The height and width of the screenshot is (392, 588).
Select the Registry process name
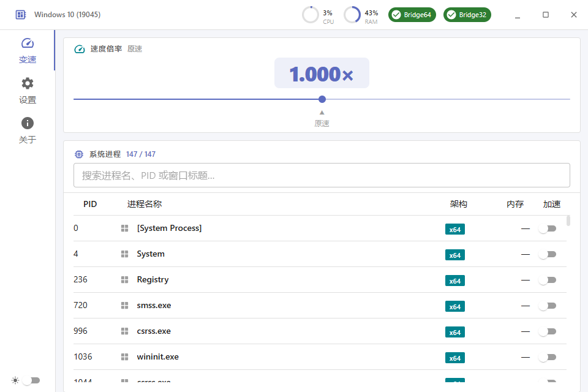click(x=153, y=280)
